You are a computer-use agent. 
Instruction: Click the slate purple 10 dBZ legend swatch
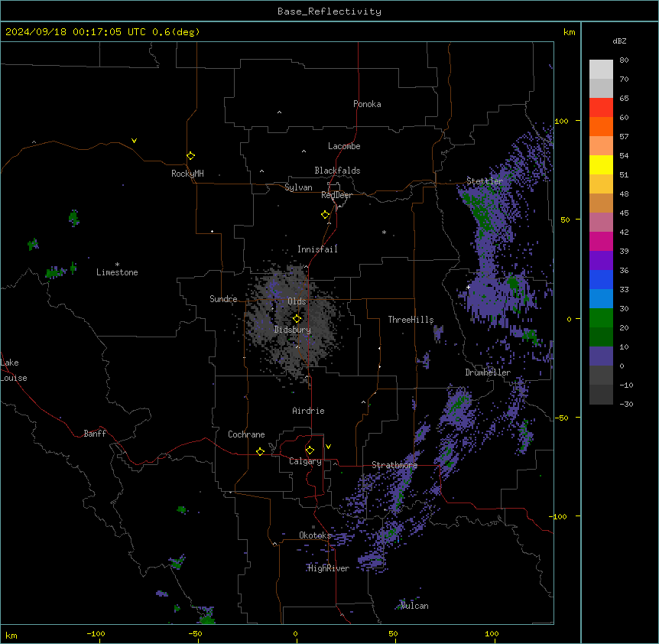601,356
